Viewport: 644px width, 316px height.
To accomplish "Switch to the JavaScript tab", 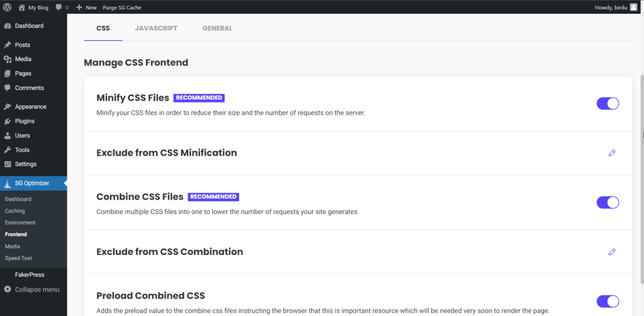I will coord(156,28).
